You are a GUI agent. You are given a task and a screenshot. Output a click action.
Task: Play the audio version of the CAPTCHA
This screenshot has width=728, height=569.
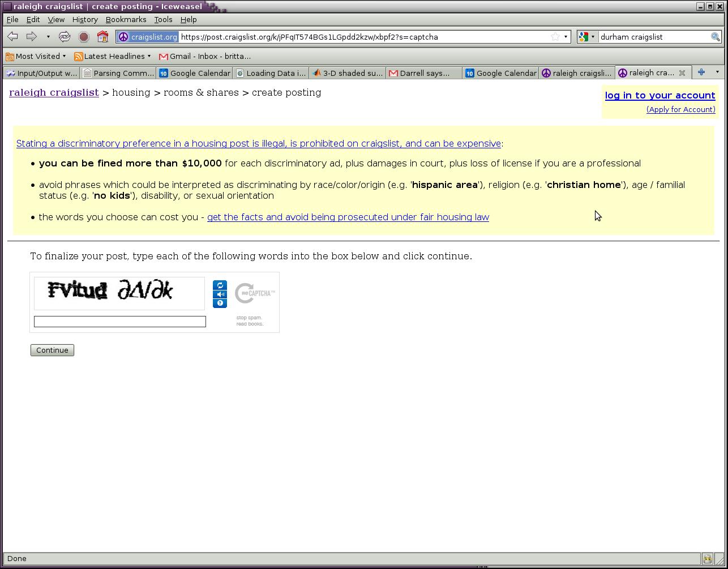tap(220, 294)
